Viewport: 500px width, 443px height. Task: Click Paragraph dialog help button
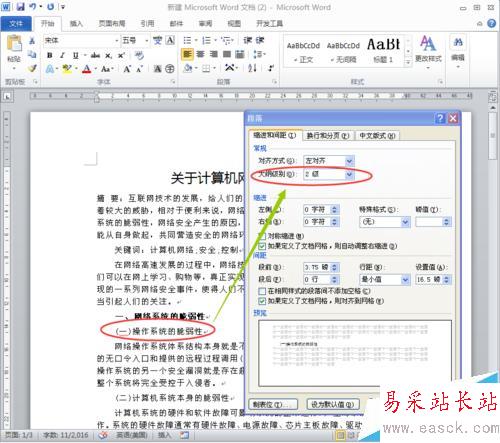[x=440, y=118]
